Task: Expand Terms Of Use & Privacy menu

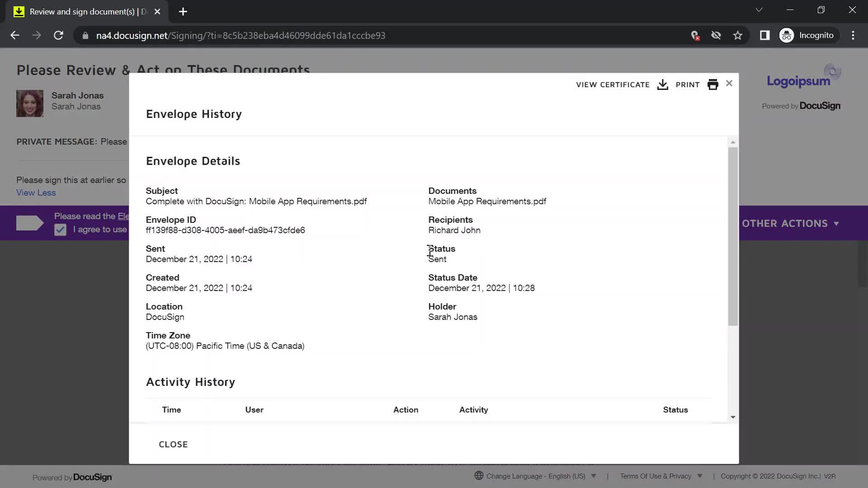Action: [660, 476]
